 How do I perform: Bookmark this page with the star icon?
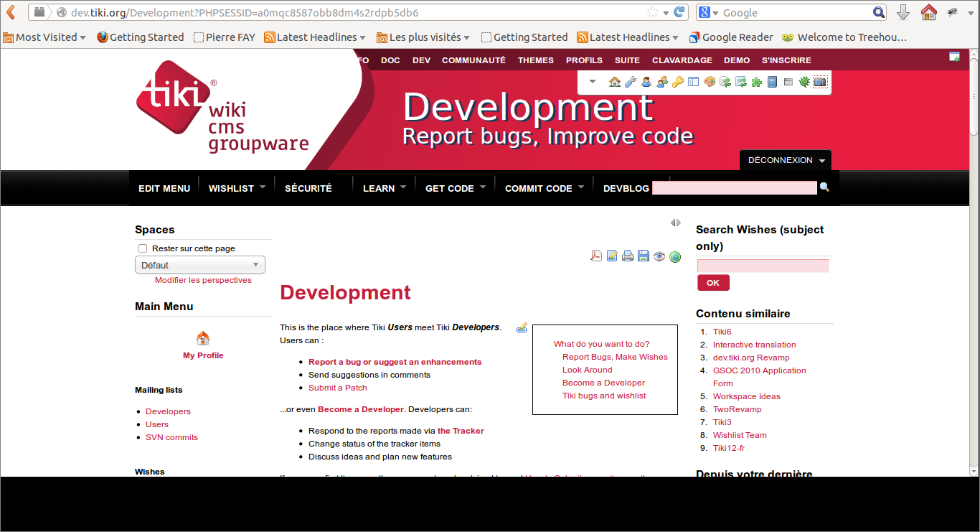(x=653, y=12)
